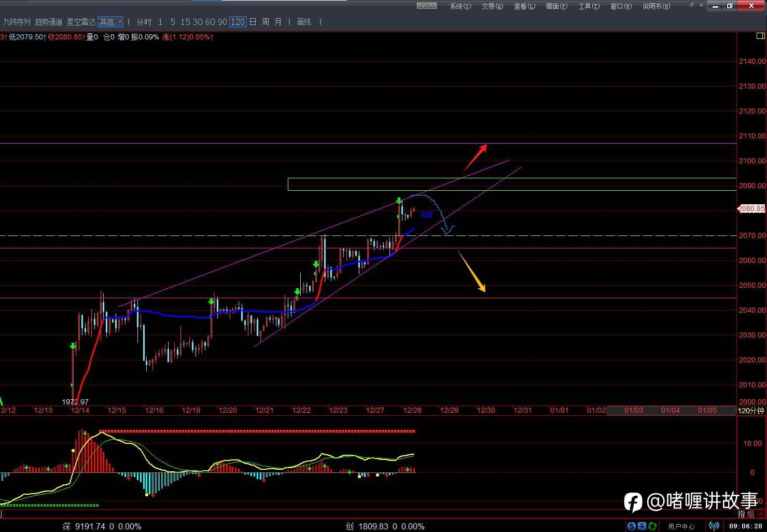The image size is (767, 532).
Task: Click the 120分钟 period label on time axis
Action: [751, 411]
